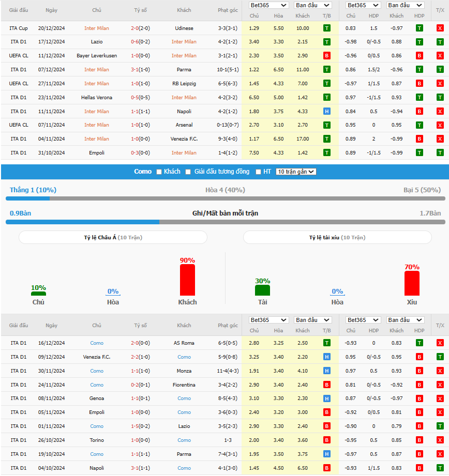This screenshot has height=476, width=449.
Task: Click Fiorentina team name in Como table
Action: pos(184,385)
